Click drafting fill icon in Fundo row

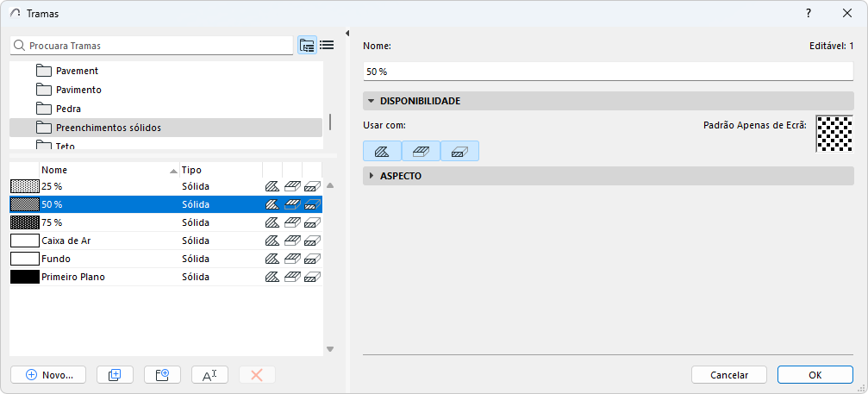tap(272, 259)
